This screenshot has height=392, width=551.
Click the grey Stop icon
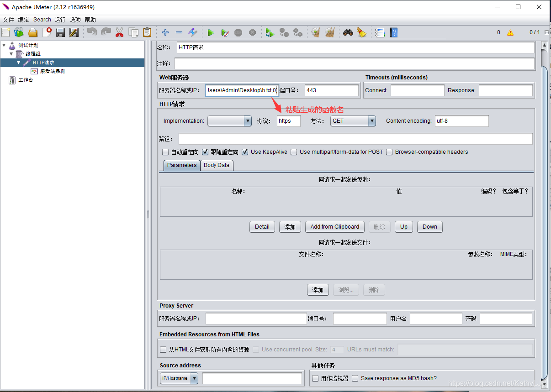pos(238,32)
